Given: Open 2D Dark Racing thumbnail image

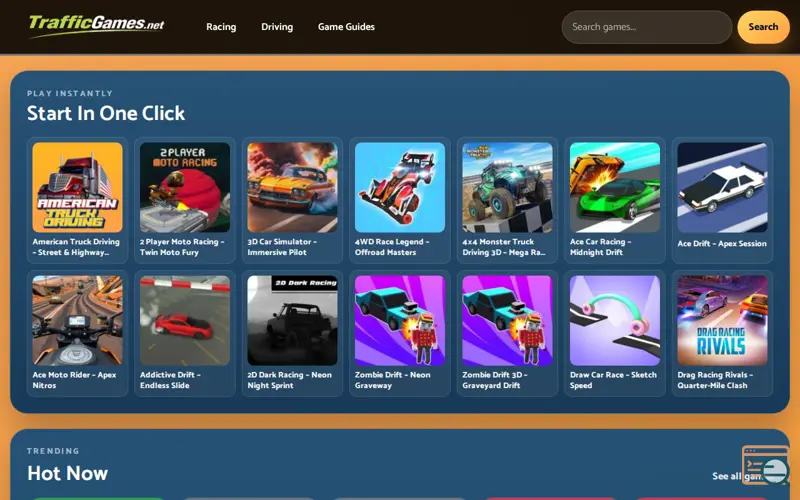Looking at the screenshot, I should click(292, 320).
